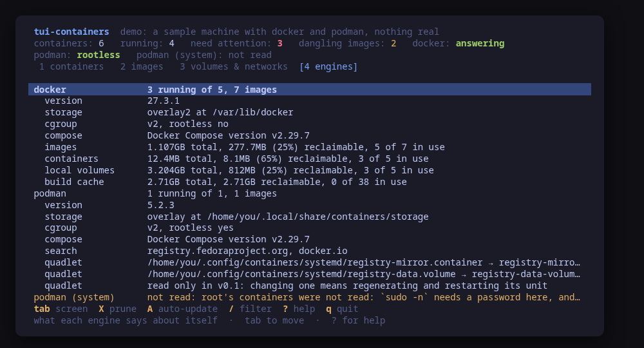
Task: Click the 'podman: rootless' status
Action: point(77,55)
